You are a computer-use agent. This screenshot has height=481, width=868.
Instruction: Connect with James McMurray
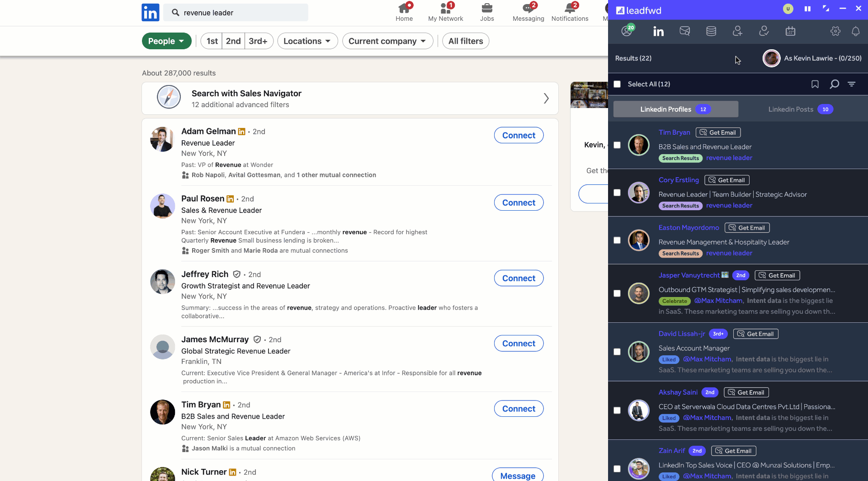pyautogui.click(x=519, y=343)
